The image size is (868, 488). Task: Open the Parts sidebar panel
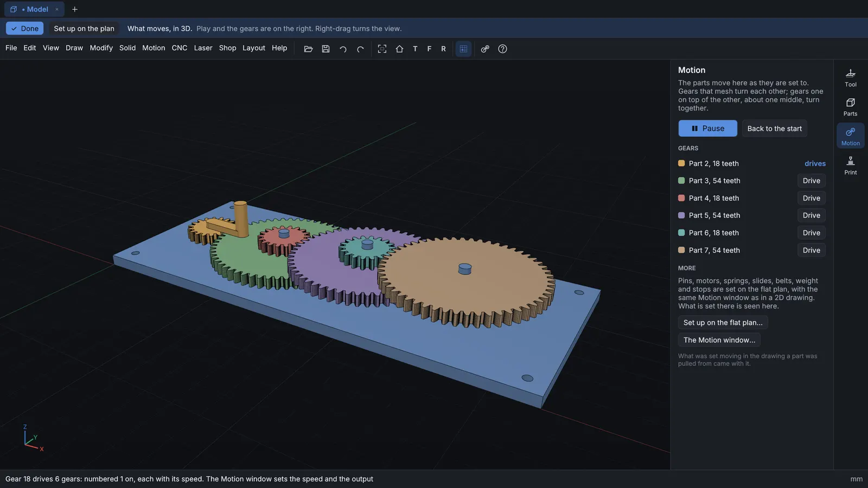[x=850, y=107]
